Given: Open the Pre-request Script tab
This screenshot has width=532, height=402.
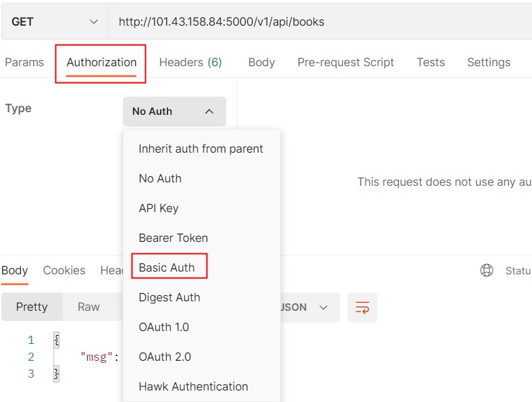Looking at the screenshot, I should (346, 62).
